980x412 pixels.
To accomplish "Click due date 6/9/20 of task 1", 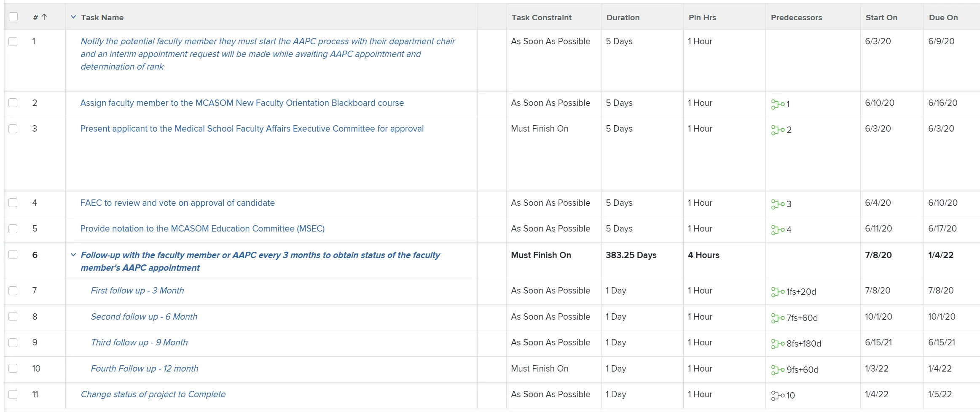I will [x=941, y=41].
